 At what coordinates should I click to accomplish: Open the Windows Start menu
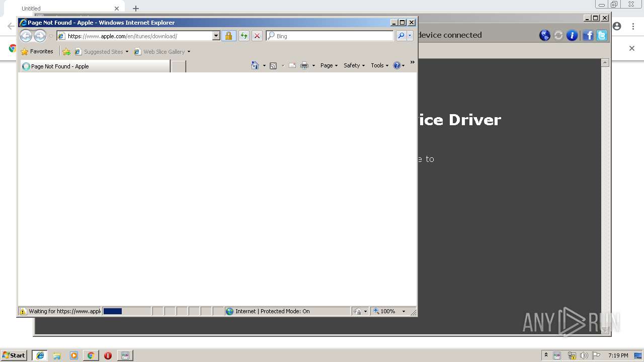14,355
